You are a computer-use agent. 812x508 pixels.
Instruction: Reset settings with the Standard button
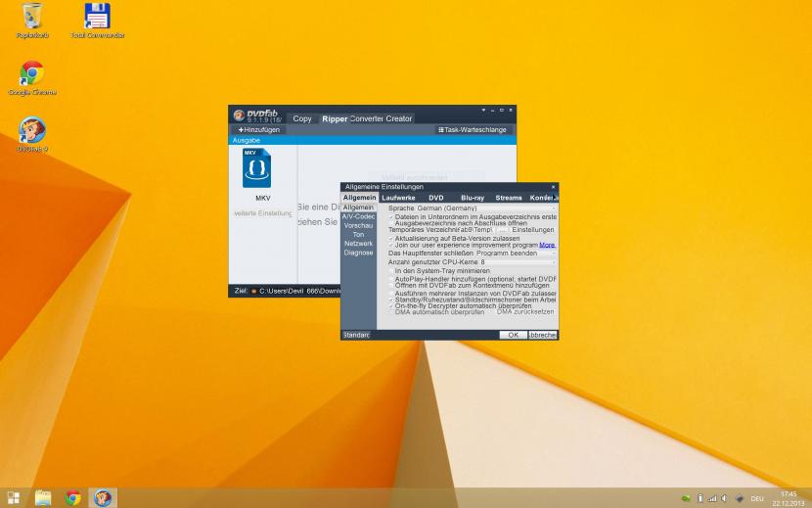point(356,335)
